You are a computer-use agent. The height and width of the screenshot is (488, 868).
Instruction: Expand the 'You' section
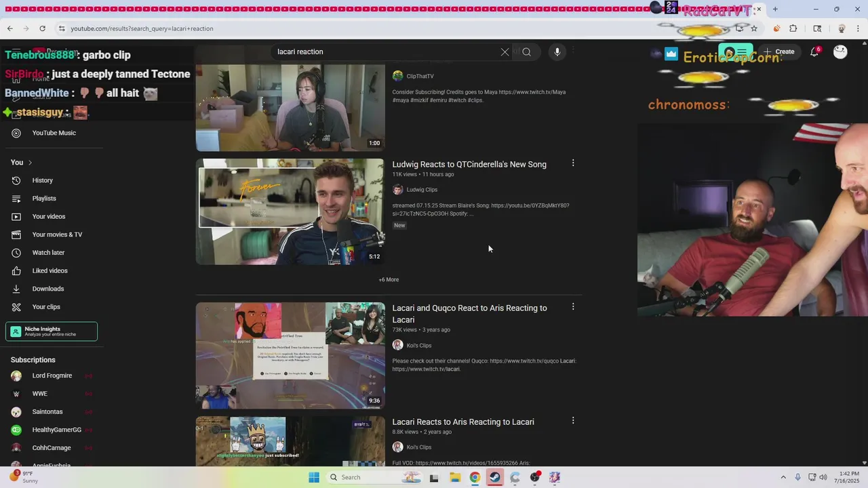(x=22, y=163)
